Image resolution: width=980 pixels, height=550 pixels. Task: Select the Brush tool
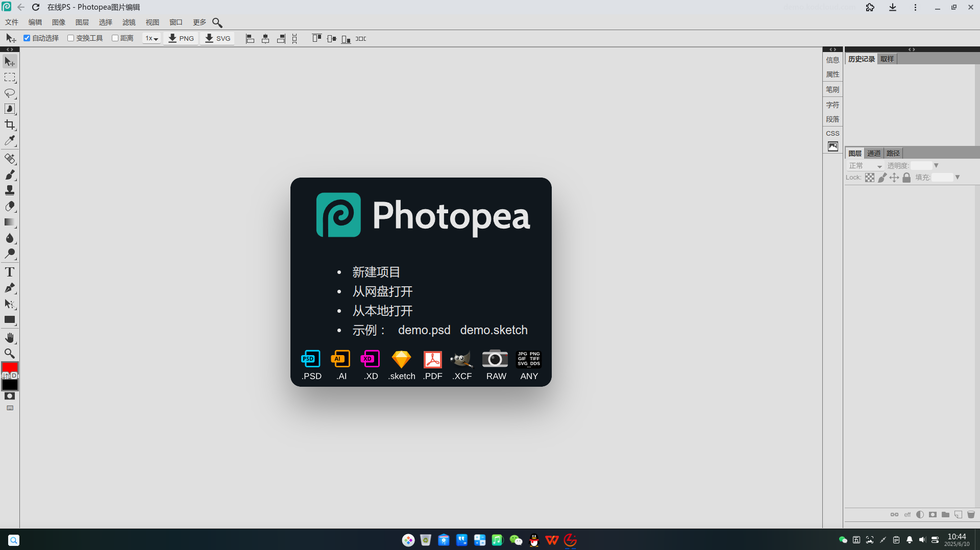[10, 174]
